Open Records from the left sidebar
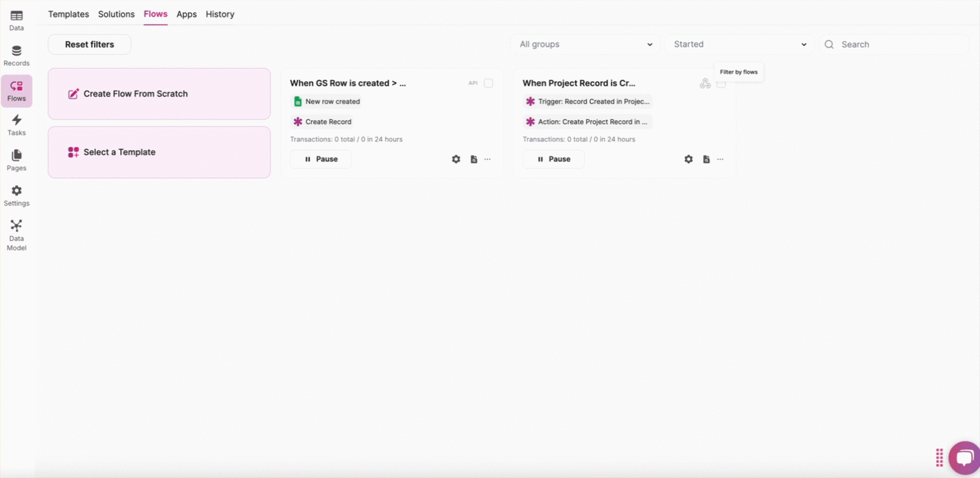Screen dimensions: 980x478 pyautogui.click(x=16, y=56)
